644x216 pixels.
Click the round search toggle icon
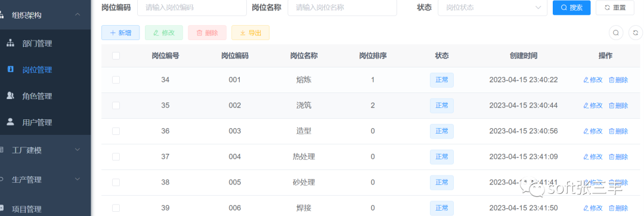point(615,33)
